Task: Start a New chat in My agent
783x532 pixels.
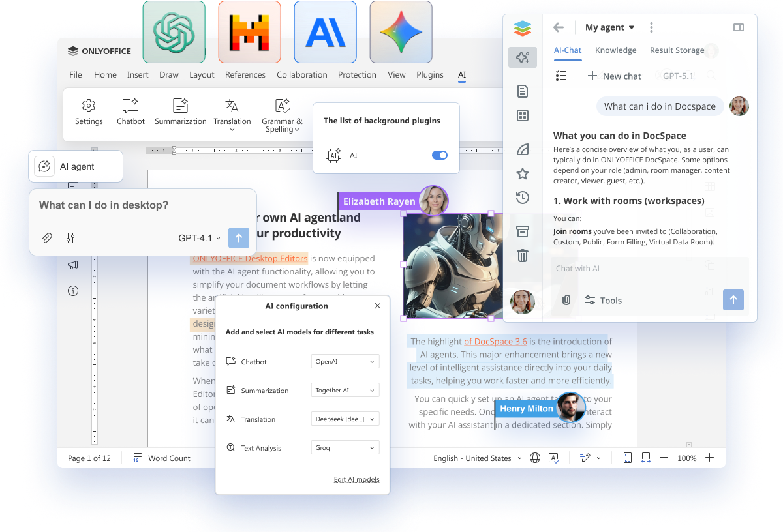Action: (614, 76)
